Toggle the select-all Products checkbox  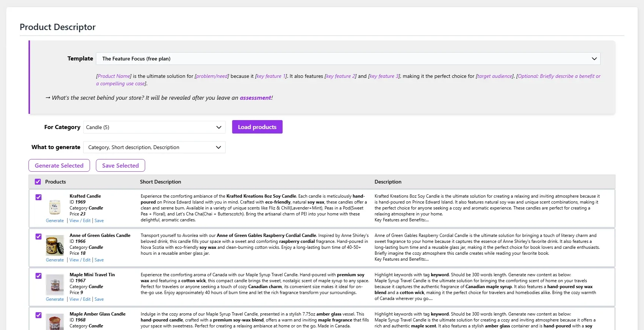[x=38, y=182]
